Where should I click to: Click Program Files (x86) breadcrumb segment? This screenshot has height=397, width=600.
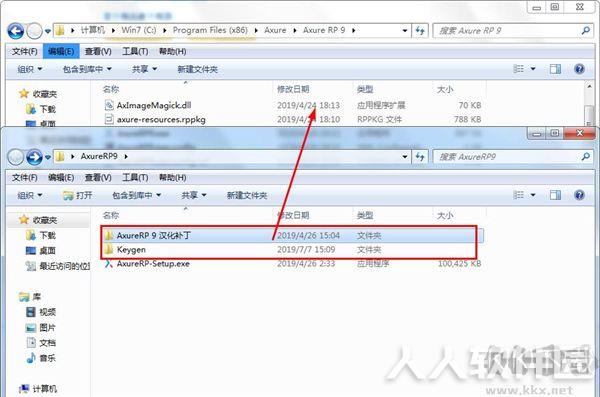tap(210, 30)
